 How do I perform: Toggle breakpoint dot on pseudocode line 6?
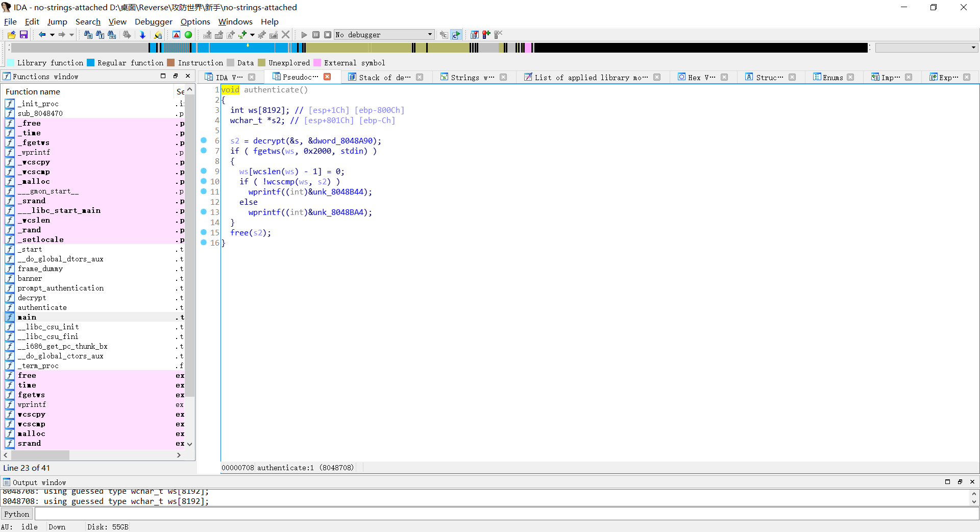(x=204, y=140)
